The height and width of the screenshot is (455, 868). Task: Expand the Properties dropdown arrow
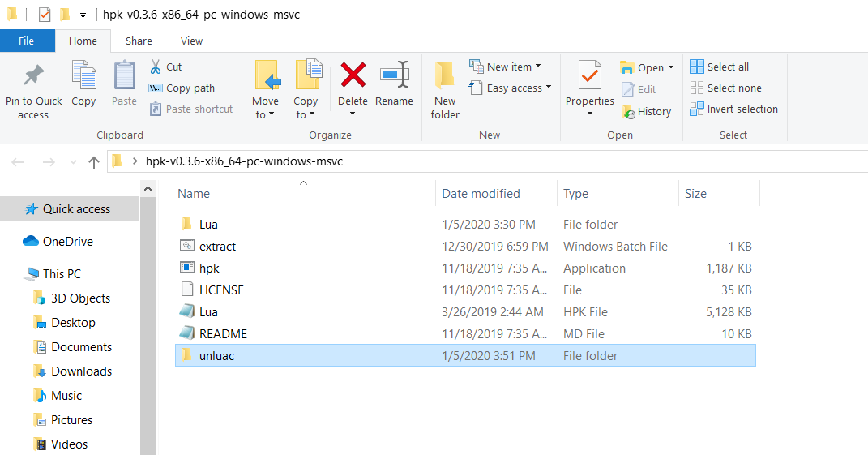(x=589, y=114)
